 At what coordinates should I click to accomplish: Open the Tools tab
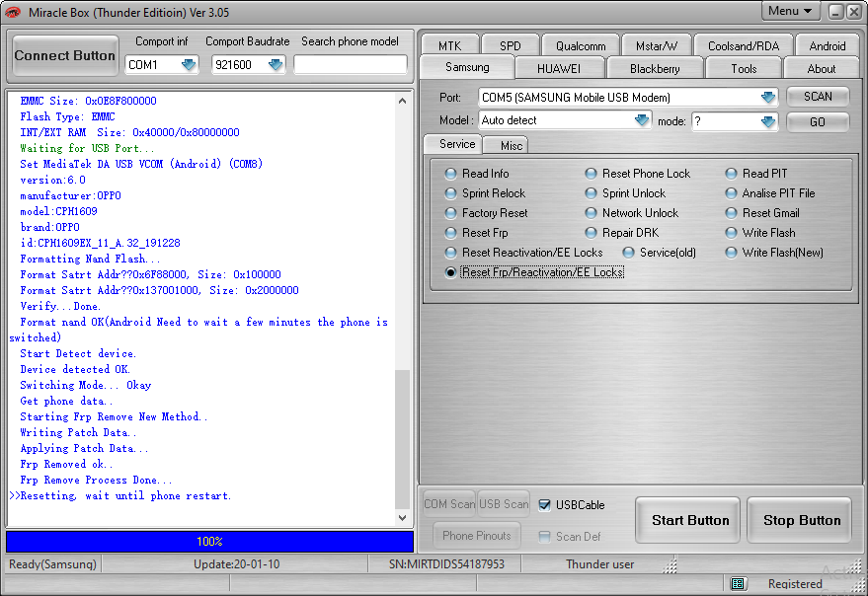click(x=744, y=69)
